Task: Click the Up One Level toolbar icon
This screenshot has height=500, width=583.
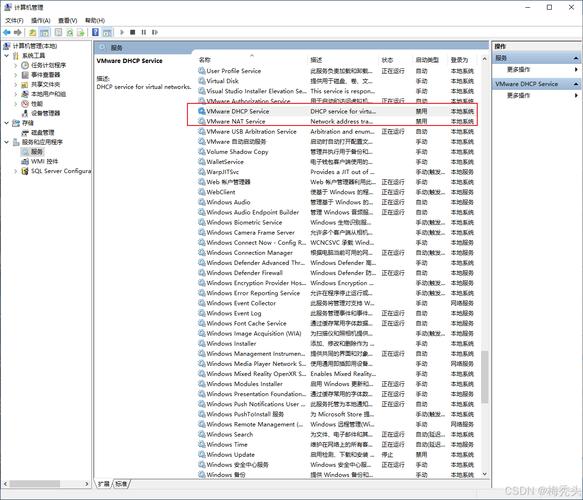Action: coord(33,32)
